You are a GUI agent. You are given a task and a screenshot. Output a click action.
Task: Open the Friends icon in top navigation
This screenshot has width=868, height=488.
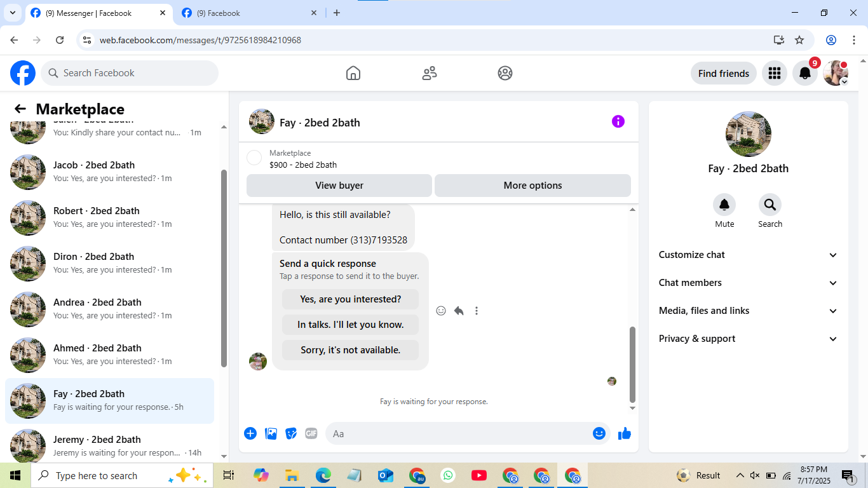430,73
